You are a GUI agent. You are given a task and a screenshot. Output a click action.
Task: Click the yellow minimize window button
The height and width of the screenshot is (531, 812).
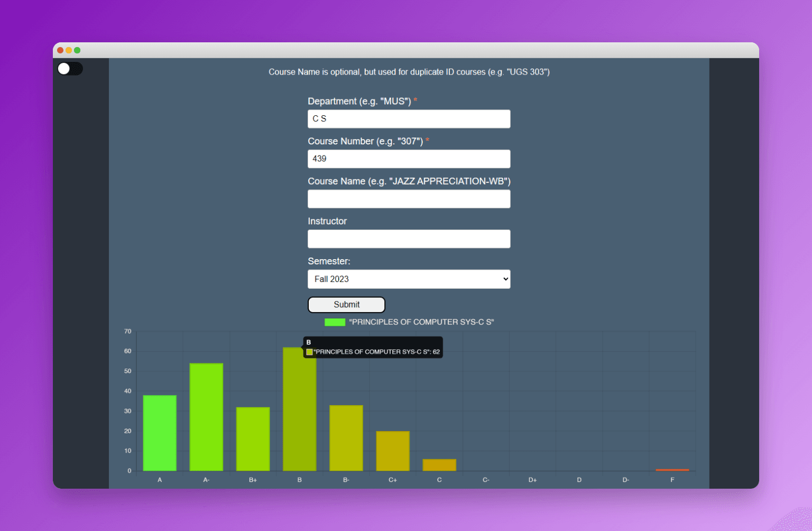pyautogui.click(x=69, y=50)
